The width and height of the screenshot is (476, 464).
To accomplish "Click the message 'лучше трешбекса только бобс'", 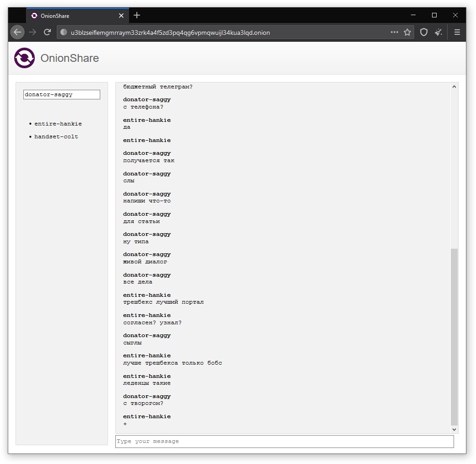I will click(x=173, y=363).
